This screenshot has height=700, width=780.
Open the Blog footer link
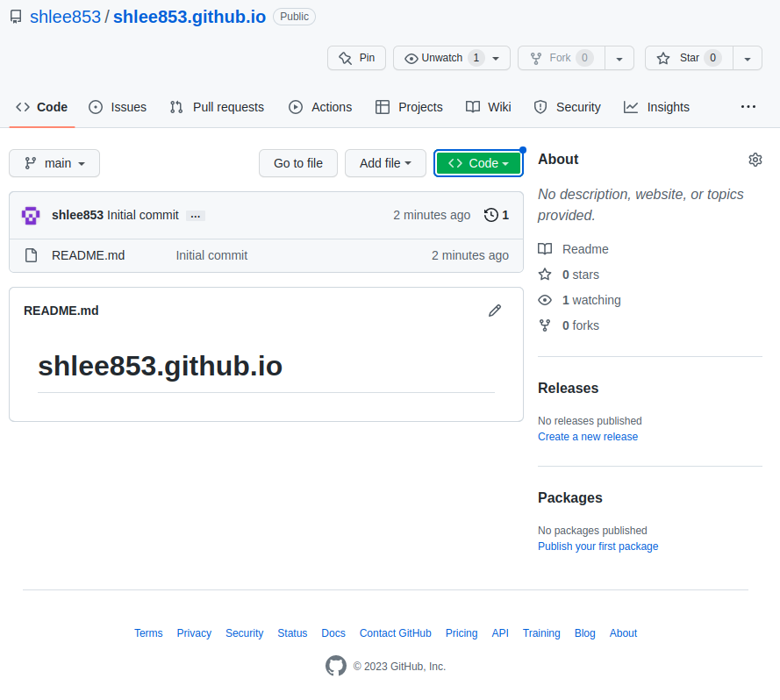coord(584,633)
